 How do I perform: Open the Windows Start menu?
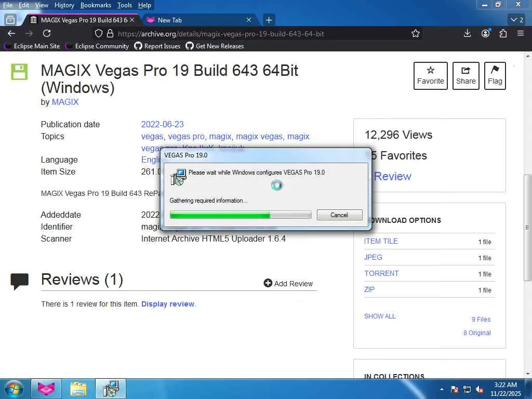[13, 389]
